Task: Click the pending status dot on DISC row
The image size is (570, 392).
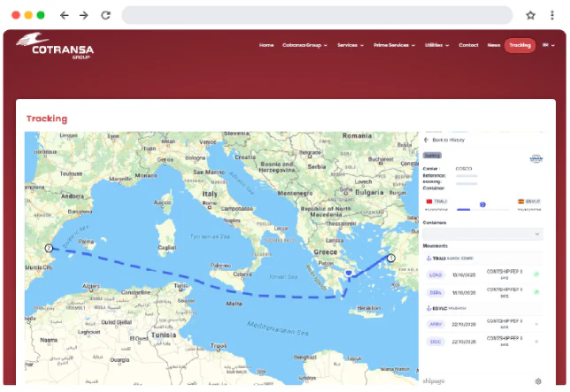Action: (536, 342)
